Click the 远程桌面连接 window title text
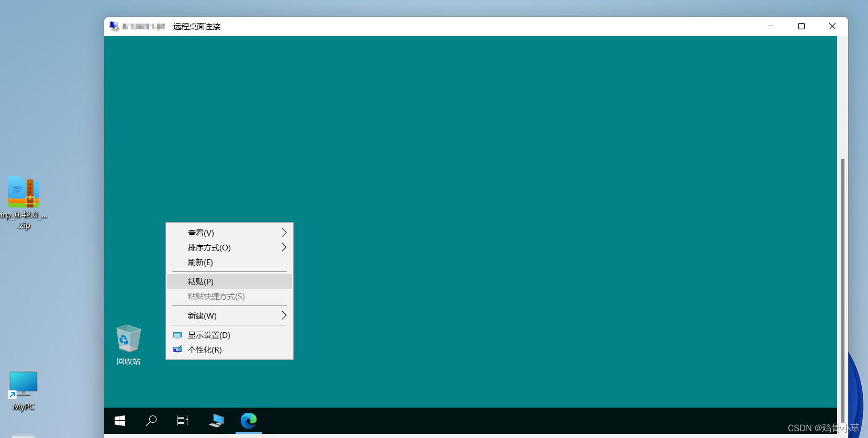Screen dimensions: 868x438 coord(197,27)
